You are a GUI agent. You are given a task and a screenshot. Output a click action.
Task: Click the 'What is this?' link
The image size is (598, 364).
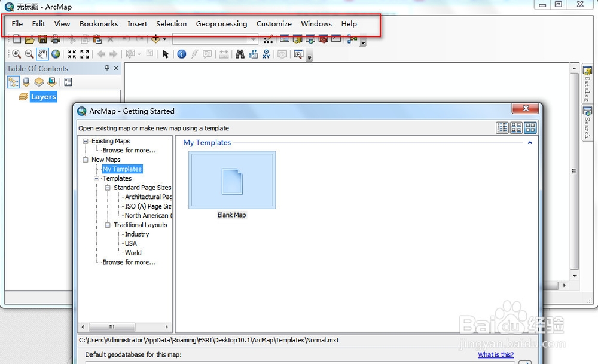[496, 354]
